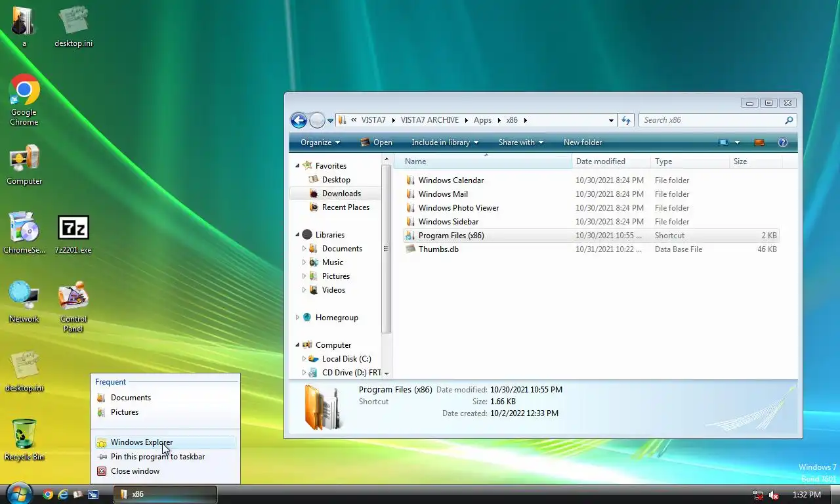Sort by the Type column header
Image resolution: width=840 pixels, height=504 pixels.
[690, 161]
